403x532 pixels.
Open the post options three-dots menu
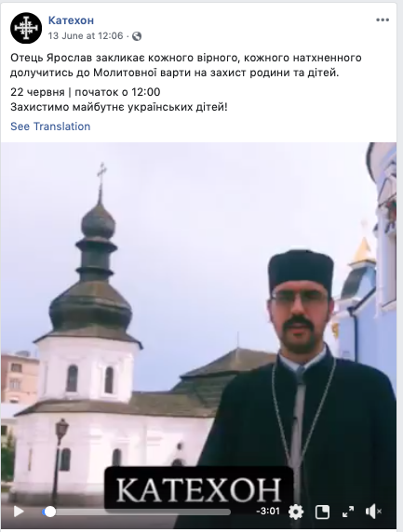coord(383,20)
